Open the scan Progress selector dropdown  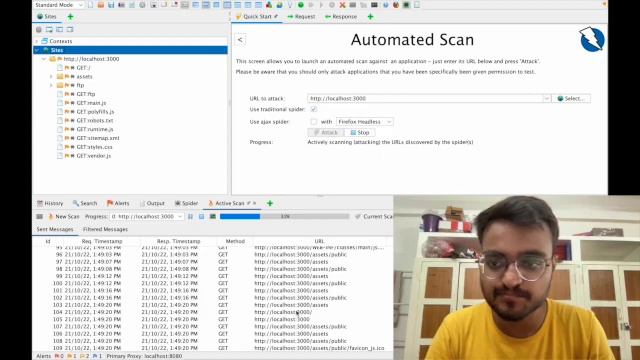[x=147, y=216]
